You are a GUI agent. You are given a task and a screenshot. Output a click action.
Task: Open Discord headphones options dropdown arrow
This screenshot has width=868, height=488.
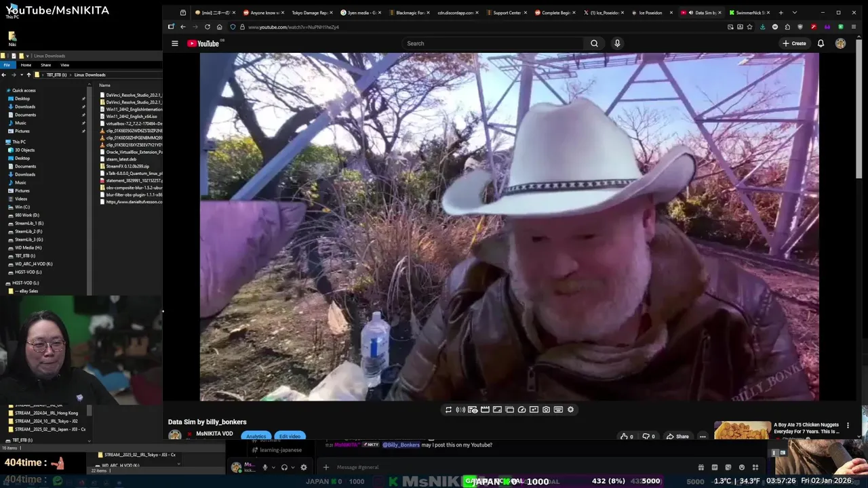tap(292, 467)
